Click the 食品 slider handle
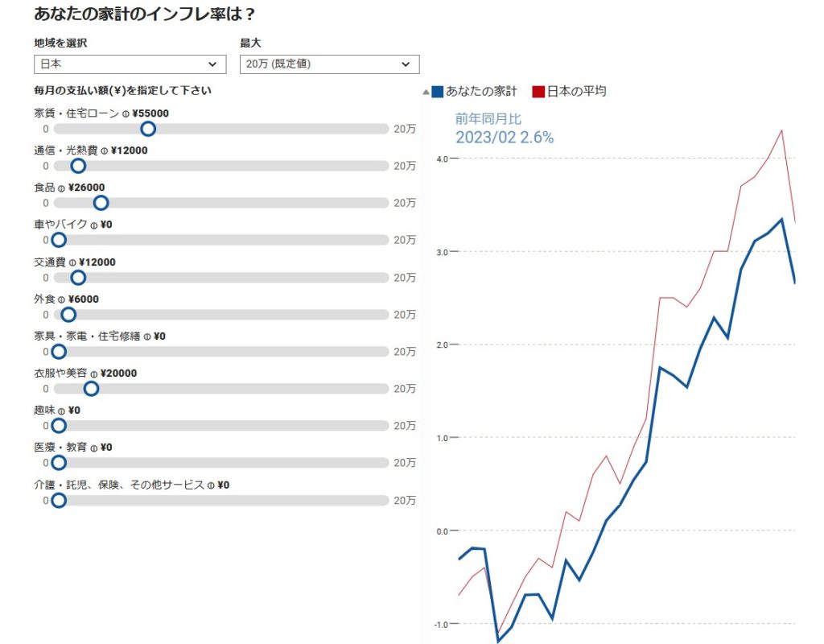This screenshot has height=644, width=824. pos(101,203)
